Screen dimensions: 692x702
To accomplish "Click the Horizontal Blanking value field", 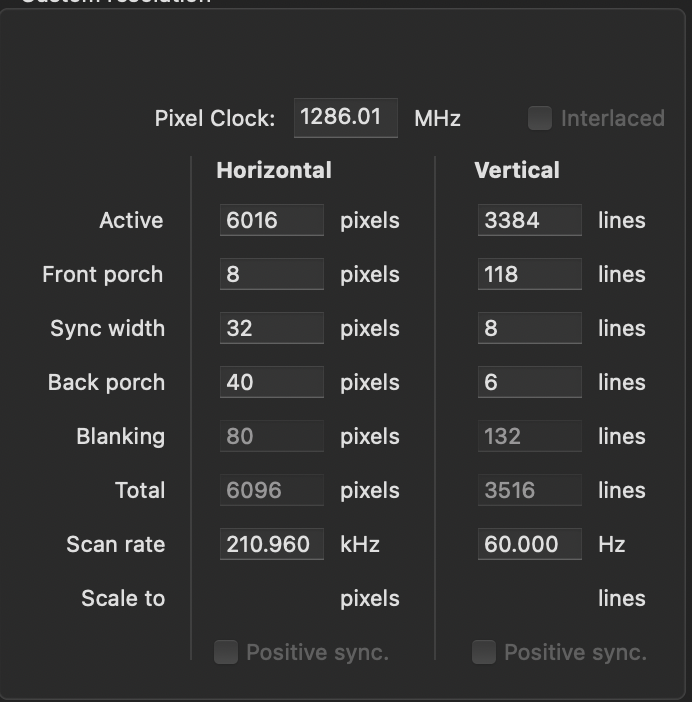I will click(x=271, y=436).
